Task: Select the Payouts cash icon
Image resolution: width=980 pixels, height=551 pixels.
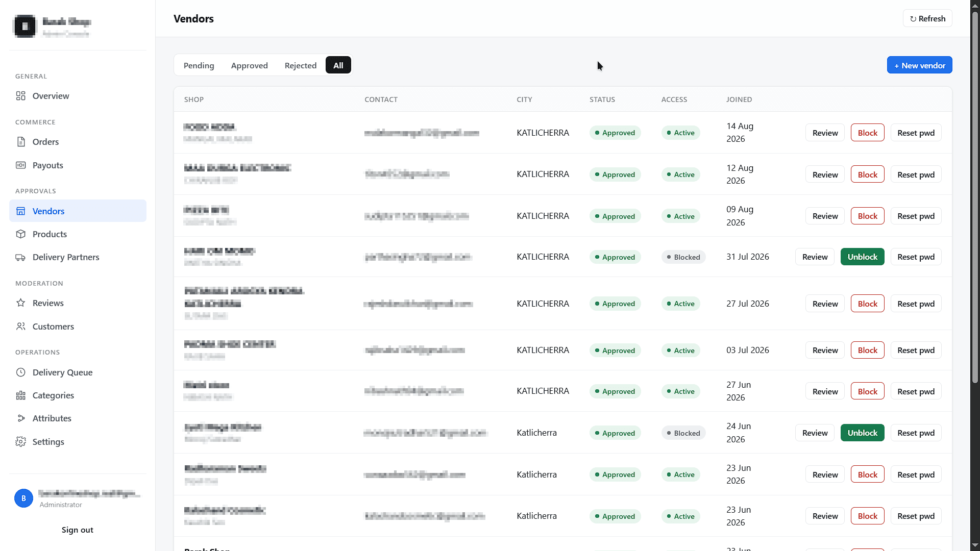Action: 21,165
